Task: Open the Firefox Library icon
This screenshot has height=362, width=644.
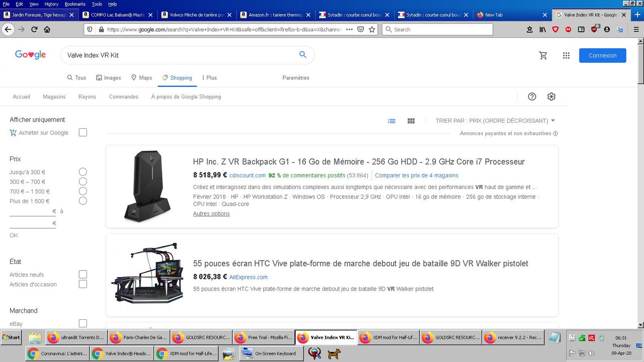Action: tap(542, 30)
